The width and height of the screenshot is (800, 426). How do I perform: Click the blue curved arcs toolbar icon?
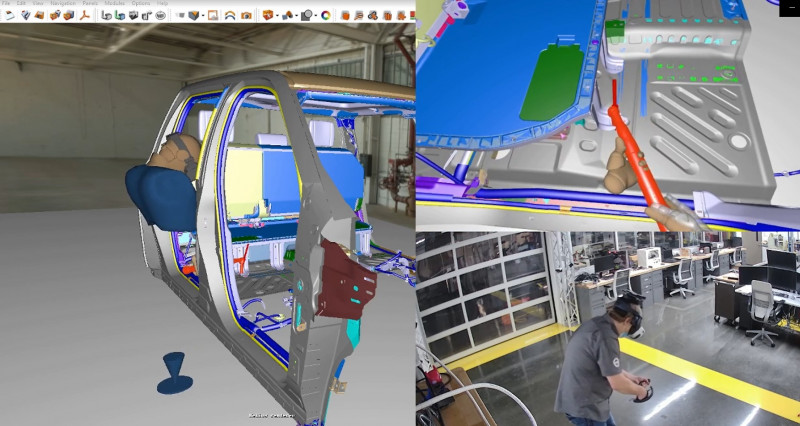pos(229,15)
